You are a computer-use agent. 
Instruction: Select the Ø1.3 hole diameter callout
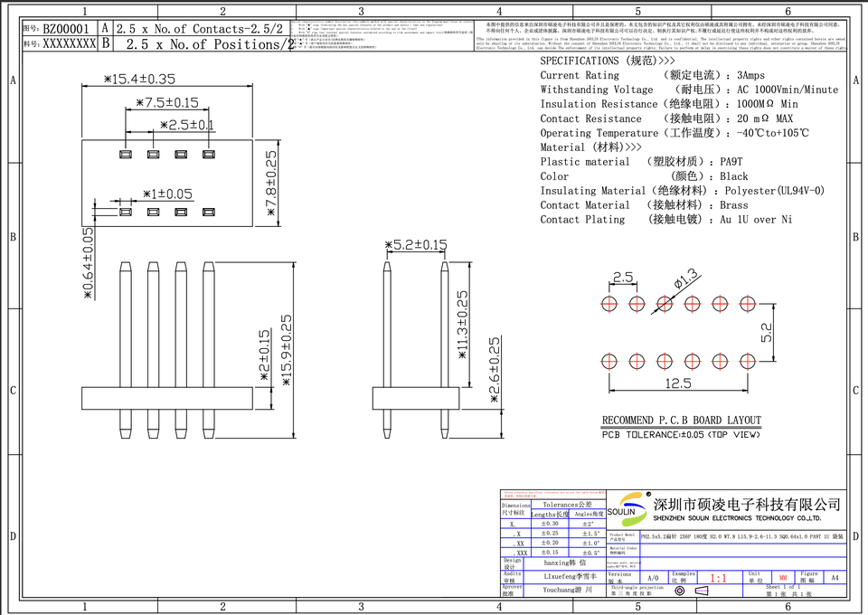coord(686,279)
